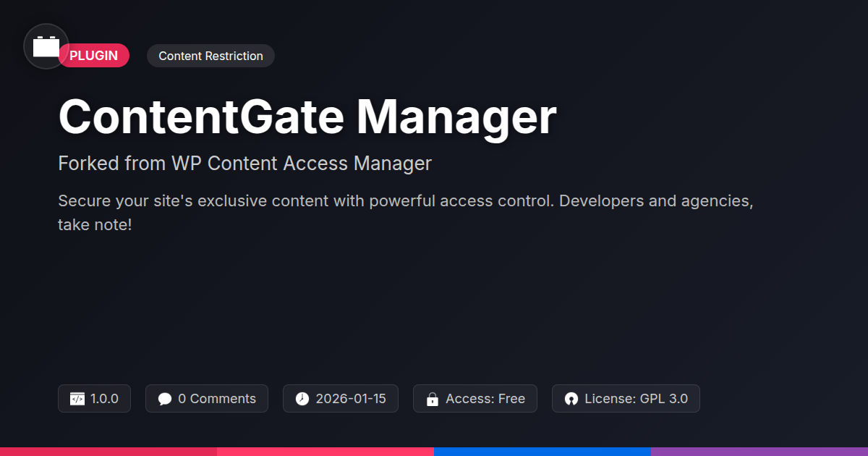Click the open source license icon
This screenshot has width=868, height=456.
pos(571,399)
